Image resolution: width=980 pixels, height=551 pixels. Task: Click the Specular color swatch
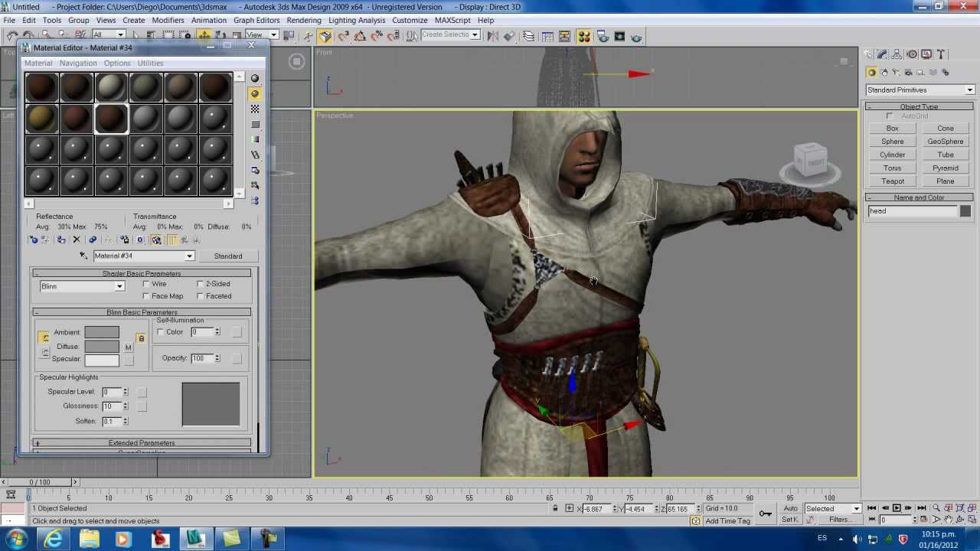tap(102, 360)
